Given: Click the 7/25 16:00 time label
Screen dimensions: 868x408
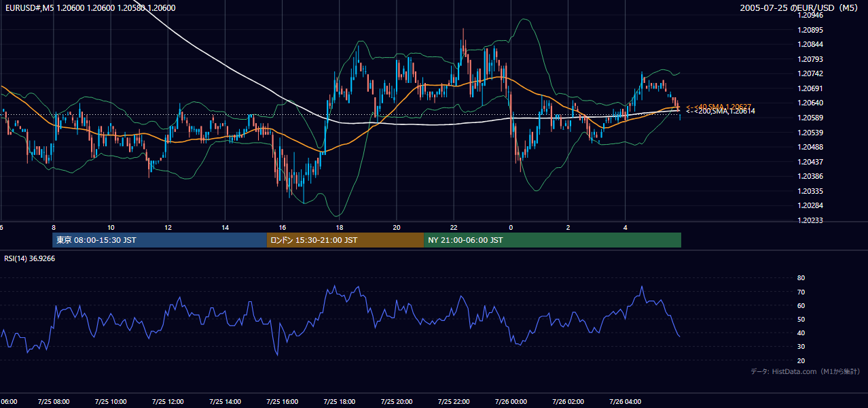Looking at the screenshot, I should tap(283, 402).
